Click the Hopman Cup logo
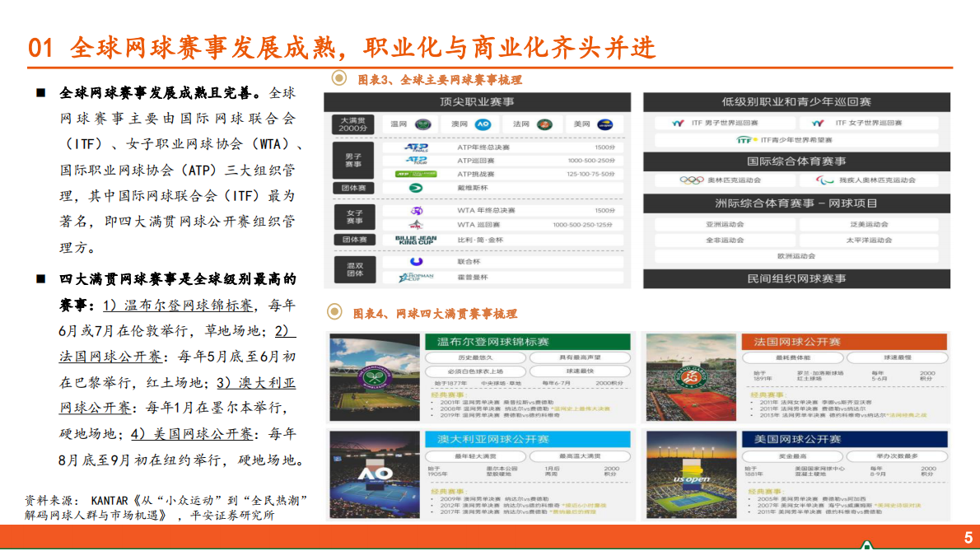Image resolution: width=980 pixels, height=551 pixels. coord(417,275)
